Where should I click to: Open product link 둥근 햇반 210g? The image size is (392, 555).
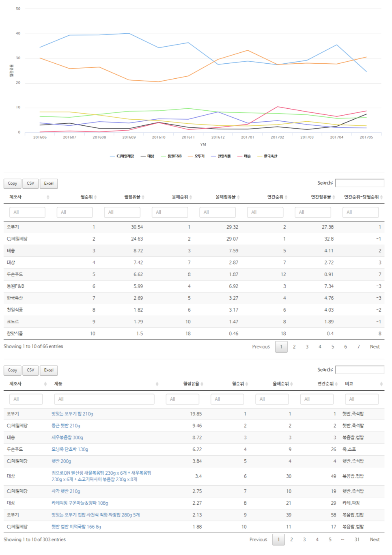(x=66, y=426)
